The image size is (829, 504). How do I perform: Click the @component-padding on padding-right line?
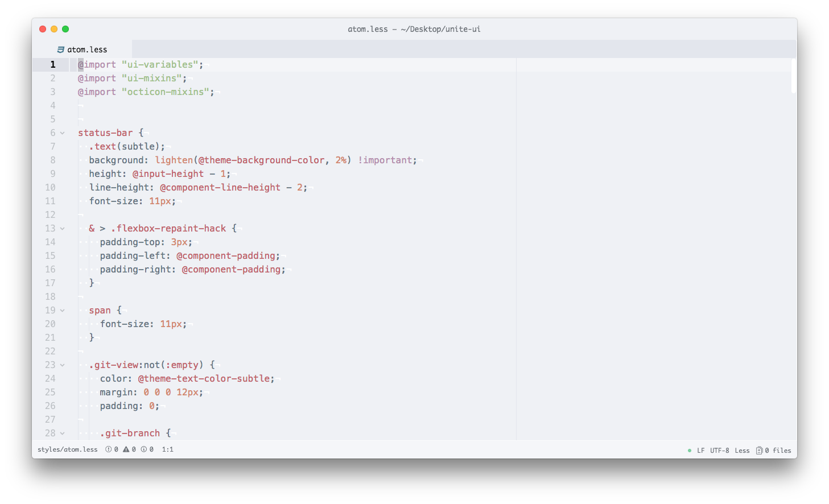(x=232, y=270)
